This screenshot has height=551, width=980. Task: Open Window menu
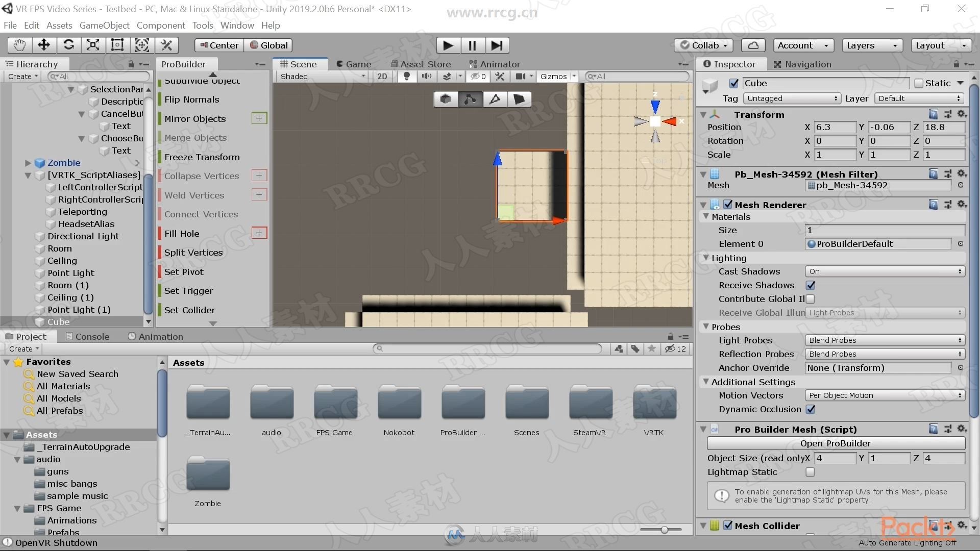pos(237,25)
